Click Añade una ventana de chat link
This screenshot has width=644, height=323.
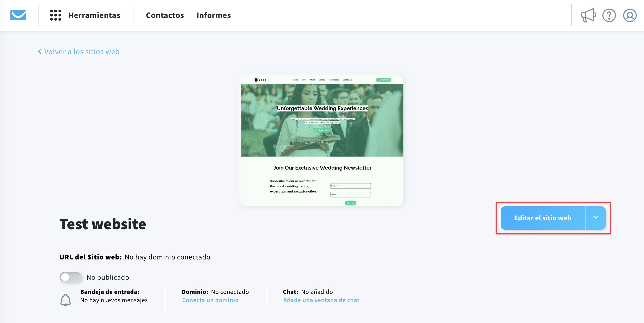(x=321, y=300)
